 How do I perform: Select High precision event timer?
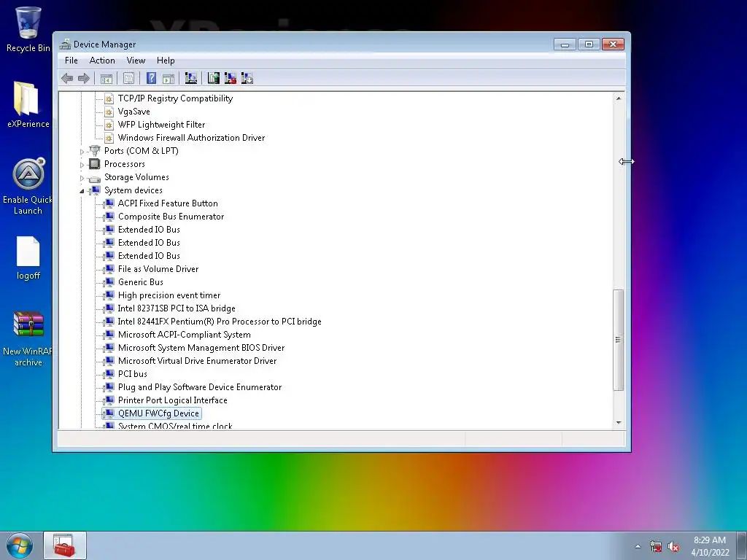(x=169, y=295)
